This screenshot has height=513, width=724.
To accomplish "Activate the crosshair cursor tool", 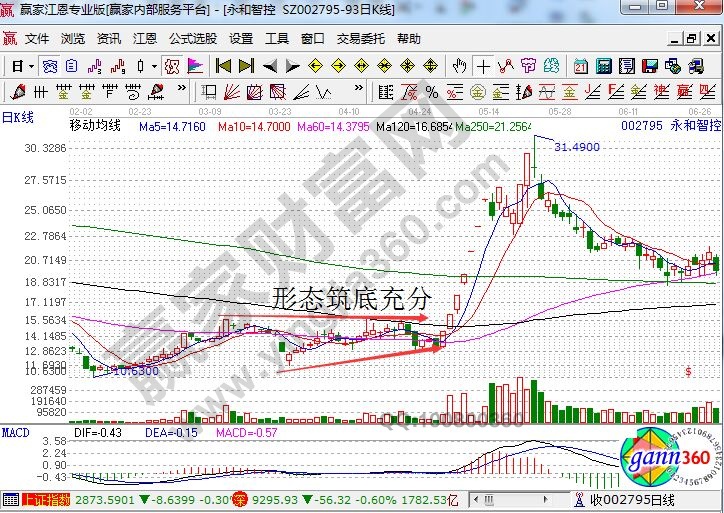I will 484,66.
